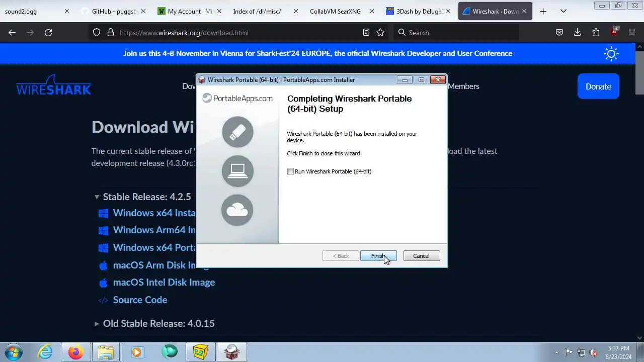
Task: Show hidden tray icons arrow
Action: click(556, 352)
